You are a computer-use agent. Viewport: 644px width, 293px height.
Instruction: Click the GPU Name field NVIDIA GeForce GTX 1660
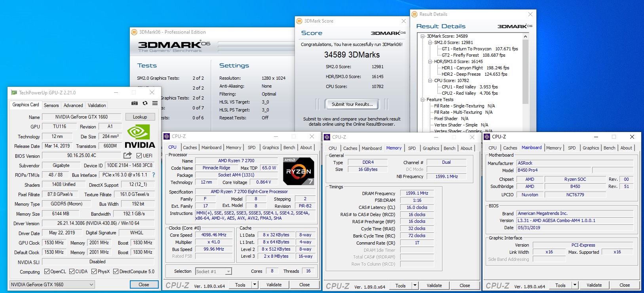(82, 117)
